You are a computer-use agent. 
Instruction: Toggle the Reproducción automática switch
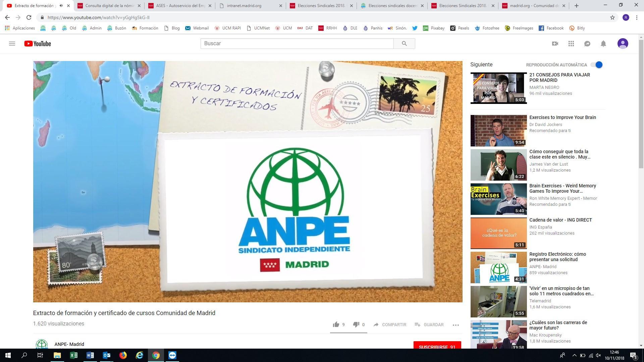click(x=597, y=65)
